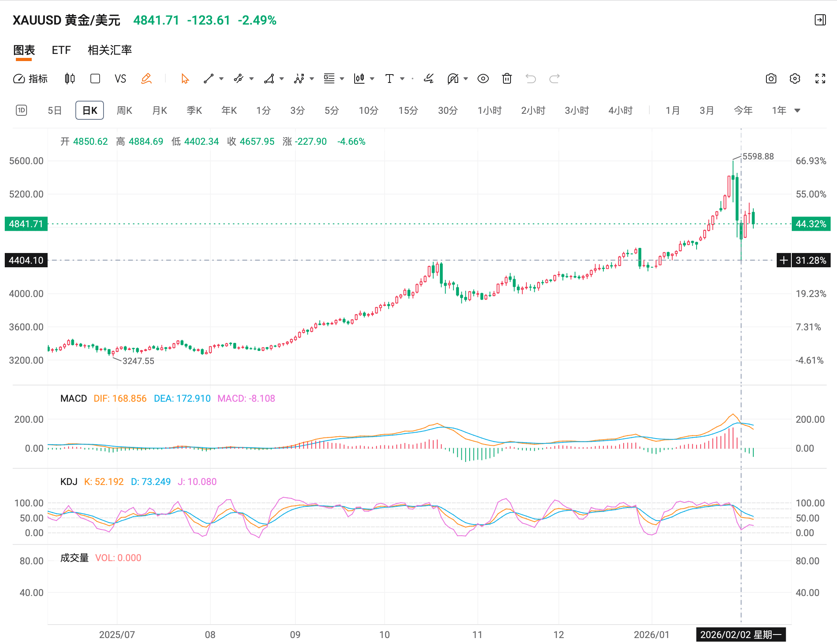Select the arrow cursor tool

point(185,79)
